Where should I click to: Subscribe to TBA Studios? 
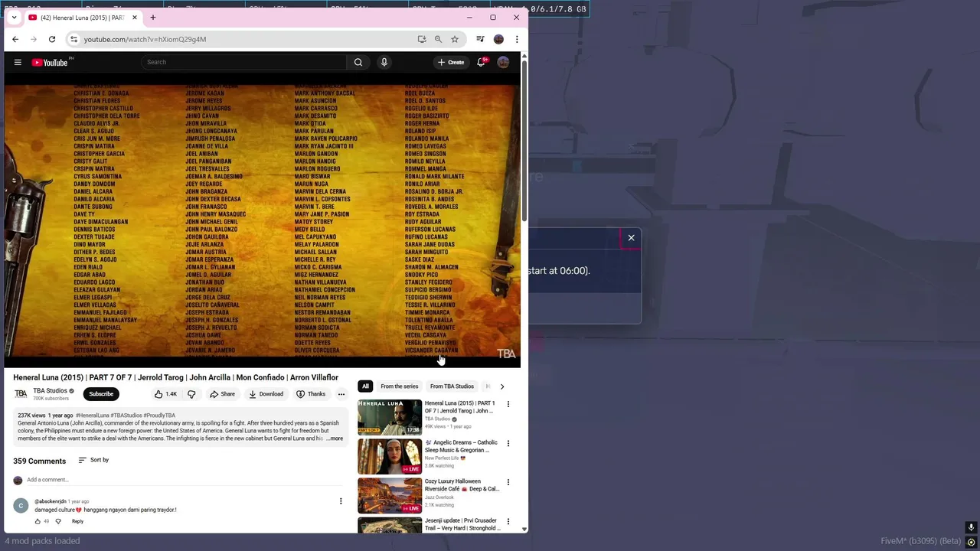101,394
